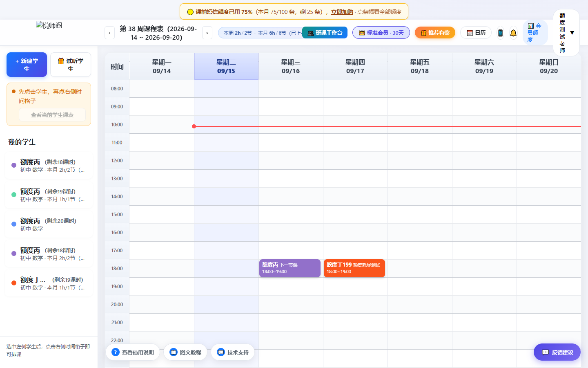This screenshot has width=588, height=368.
Task: Click the 新建学生 button
Action: point(27,65)
